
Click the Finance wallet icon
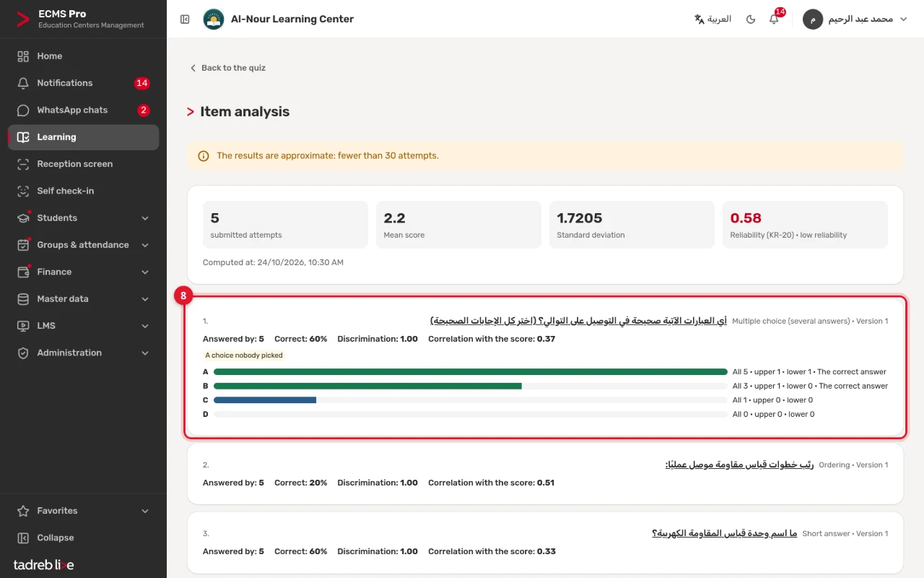[x=23, y=272]
